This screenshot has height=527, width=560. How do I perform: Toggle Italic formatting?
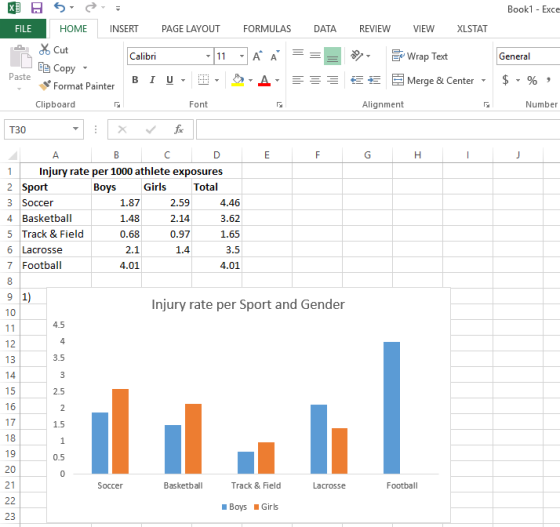coord(152,80)
